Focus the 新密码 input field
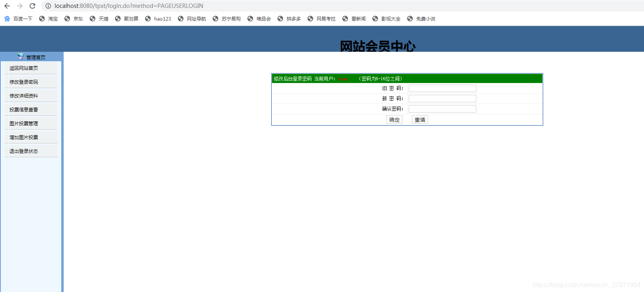644x292 pixels. pos(442,99)
